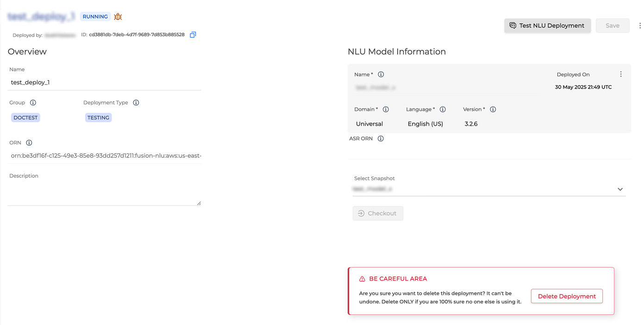Click the Delete Deployment button
Screen dimensions: 644x325
(x=567, y=296)
